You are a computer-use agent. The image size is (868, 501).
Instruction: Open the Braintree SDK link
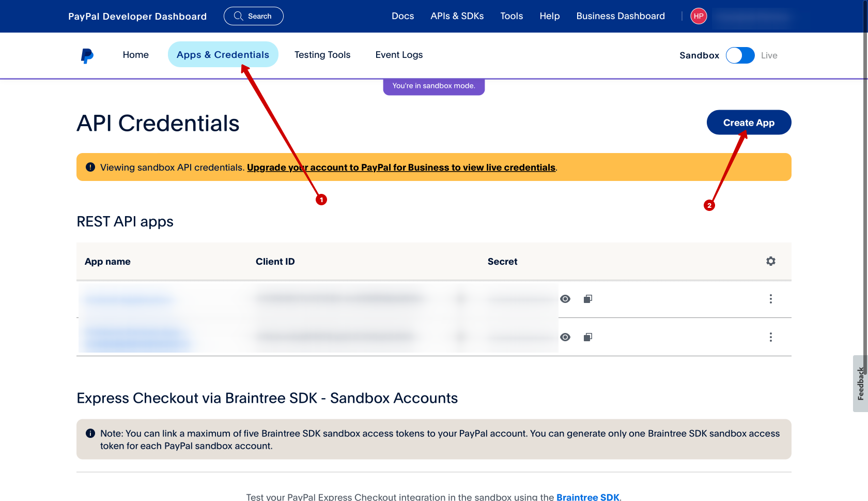coord(588,497)
